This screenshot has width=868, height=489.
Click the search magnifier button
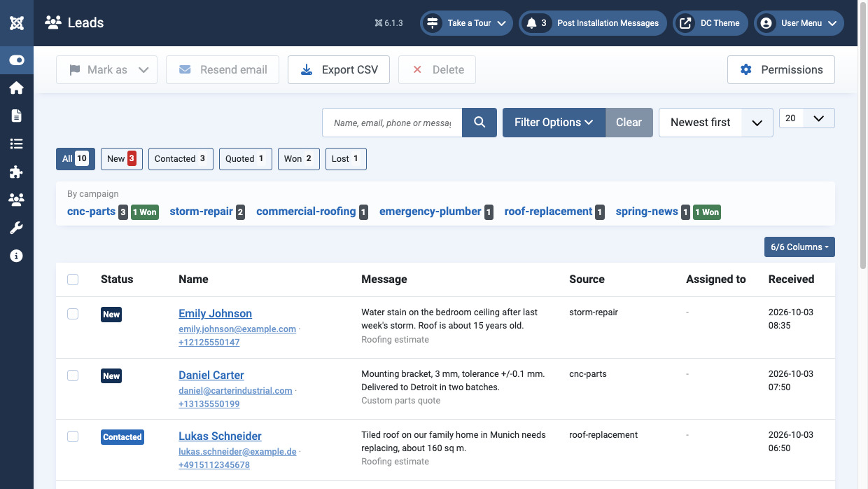click(479, 123)
